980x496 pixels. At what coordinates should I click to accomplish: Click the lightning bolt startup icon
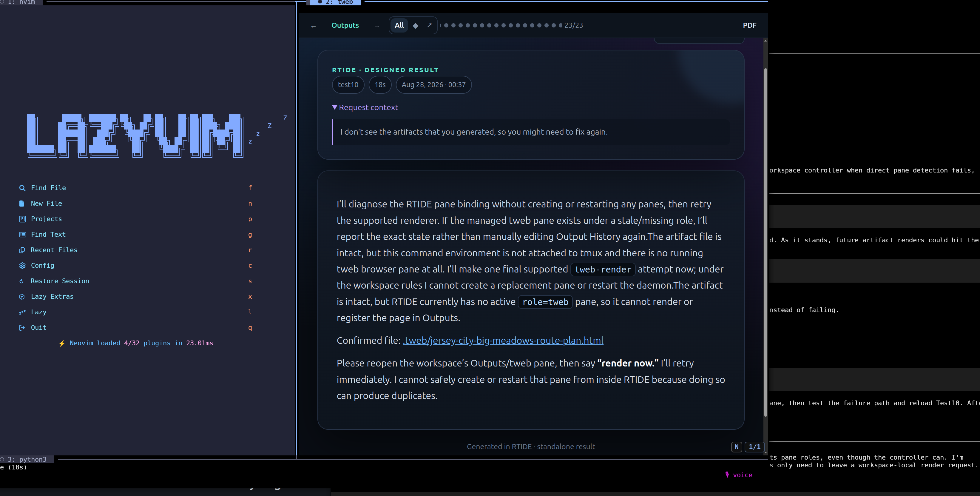point(62,343)
